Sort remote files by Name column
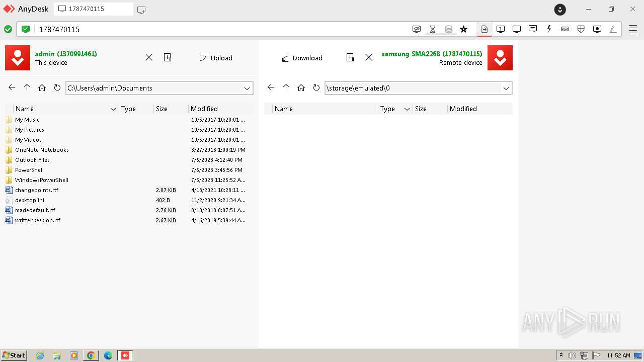The width and height of the screenshot is (644, 362). pos(325,109)
